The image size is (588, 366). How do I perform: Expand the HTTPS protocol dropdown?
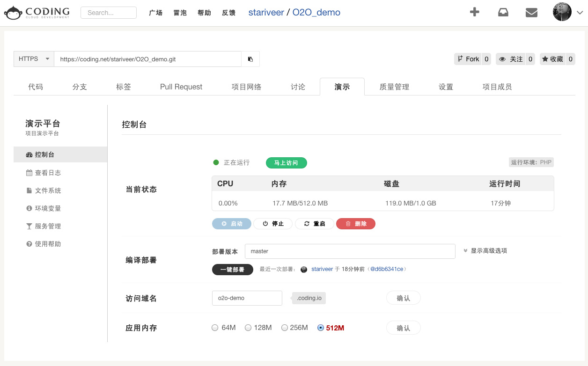coord(33,59)
